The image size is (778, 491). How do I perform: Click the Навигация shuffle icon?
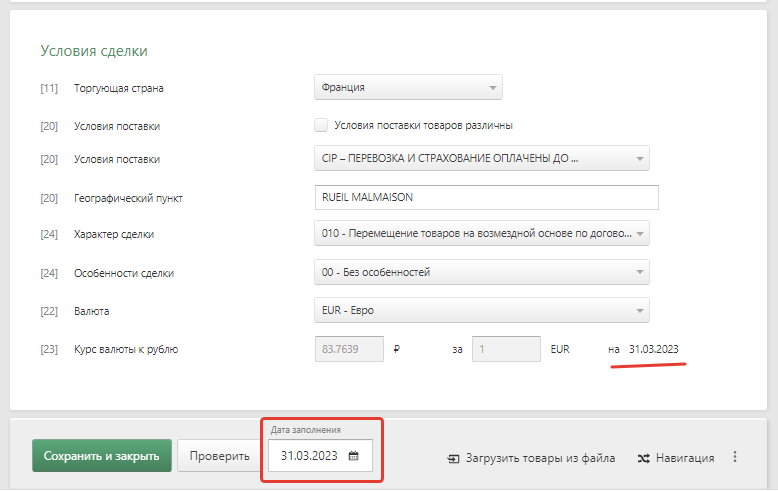[644, 458]
